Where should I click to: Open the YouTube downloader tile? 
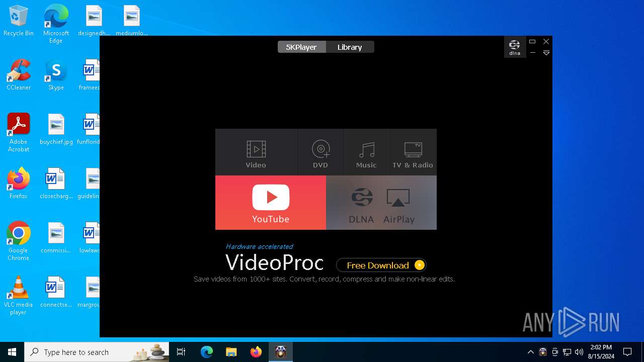click(x=271, y=203)
